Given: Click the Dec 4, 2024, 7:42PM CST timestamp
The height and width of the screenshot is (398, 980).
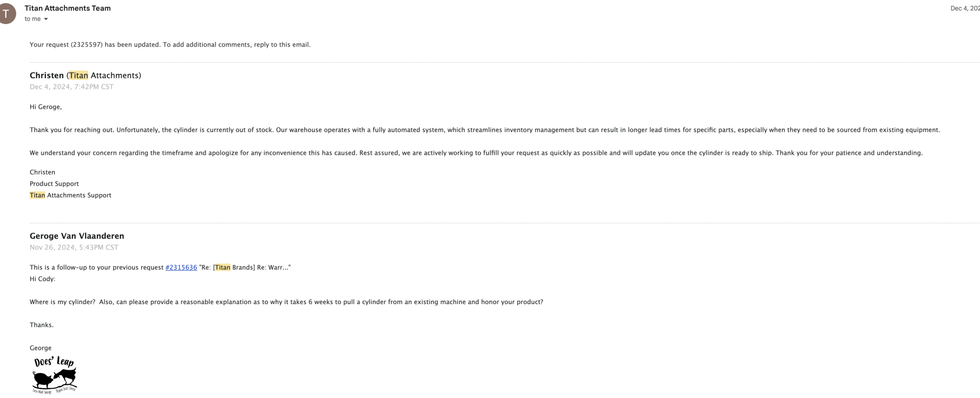Looking at the screenshot, I should click(72, 87).
